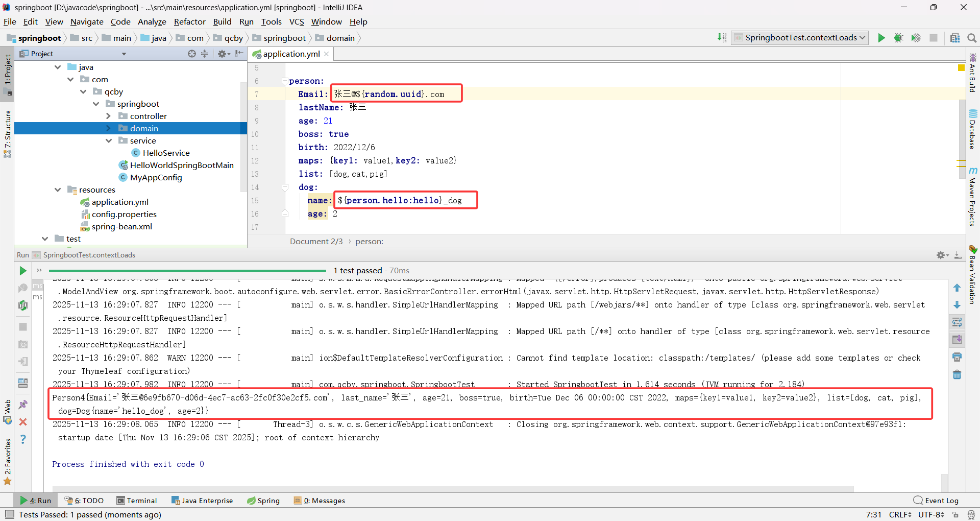Collapse the service package
980x521 pixels.
[108, 141]
